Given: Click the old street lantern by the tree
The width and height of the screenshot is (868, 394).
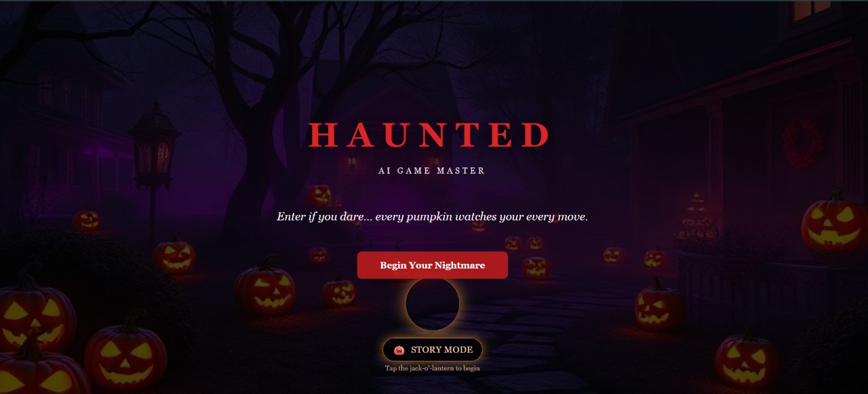Looking at the screenshot, I should point(155,146).
